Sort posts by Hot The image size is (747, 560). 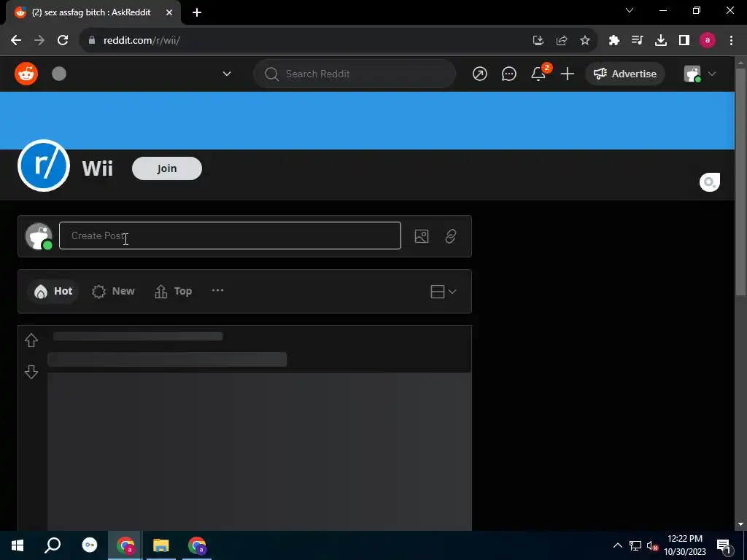tap(53, 292)
